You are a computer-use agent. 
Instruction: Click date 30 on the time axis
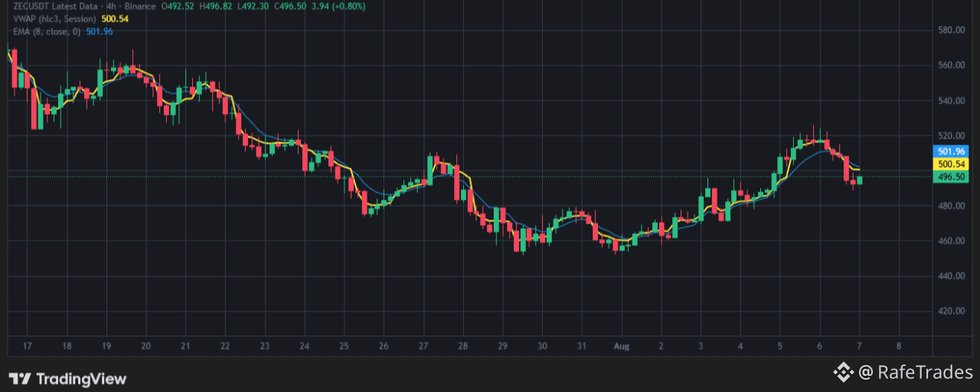click(542, 345)
